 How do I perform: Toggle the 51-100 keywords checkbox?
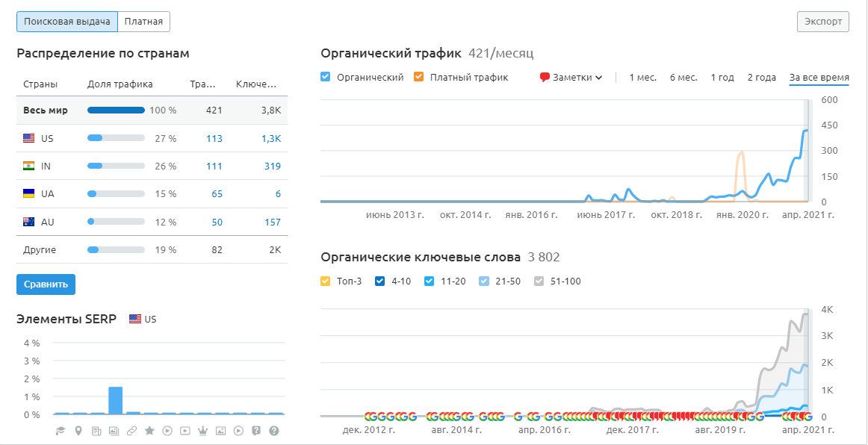tap(540, 281)
